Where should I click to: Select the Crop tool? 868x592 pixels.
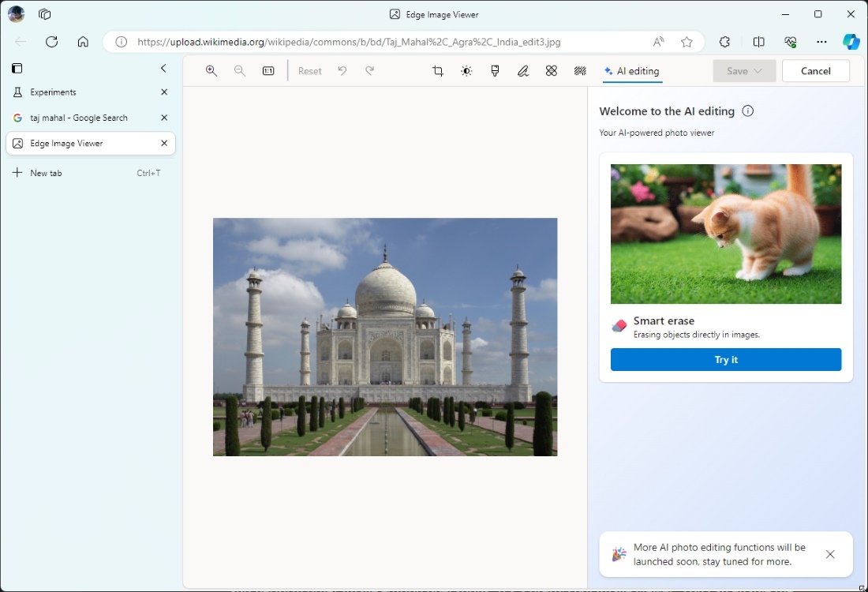(438, 70)
